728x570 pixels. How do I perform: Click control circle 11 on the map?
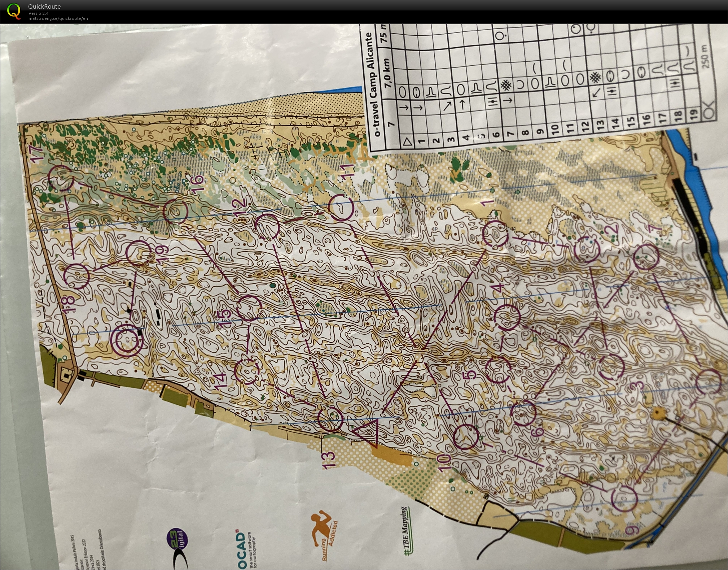click(x=341, y=207)
